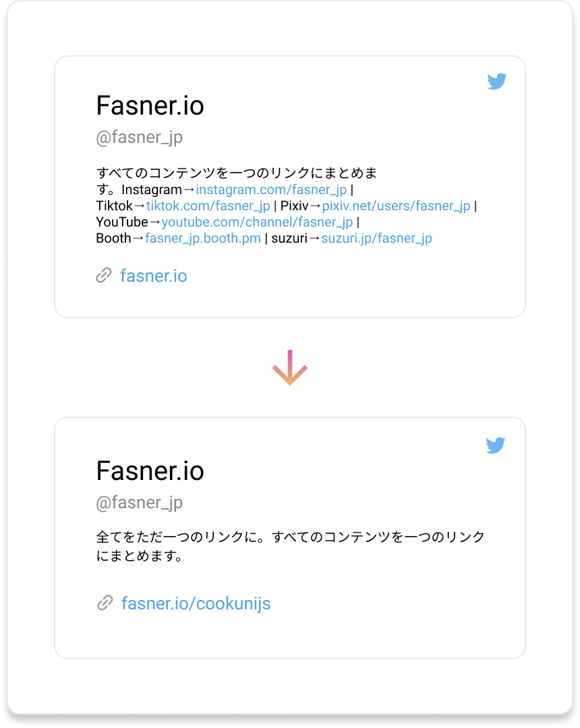Click the fasner.io website link

(153, 276)
